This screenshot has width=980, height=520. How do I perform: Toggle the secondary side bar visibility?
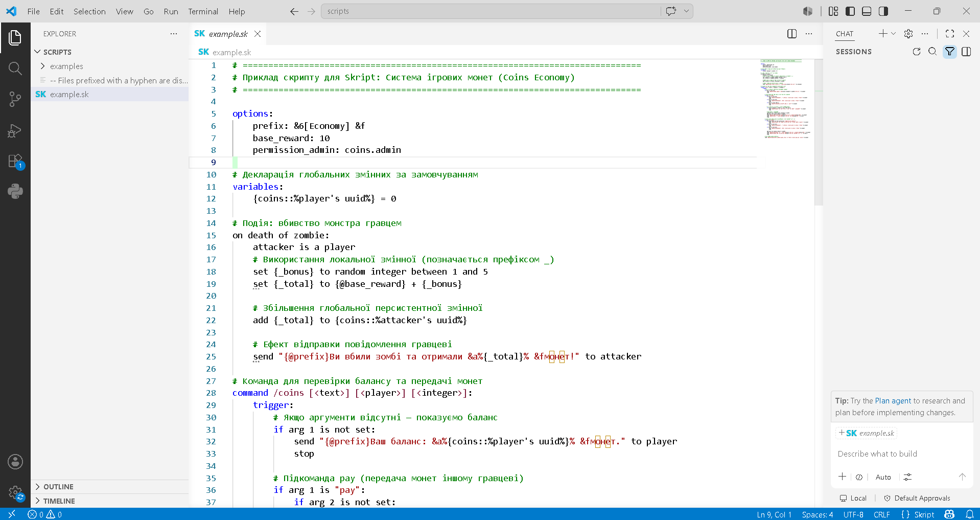click(x=883, y=11)
